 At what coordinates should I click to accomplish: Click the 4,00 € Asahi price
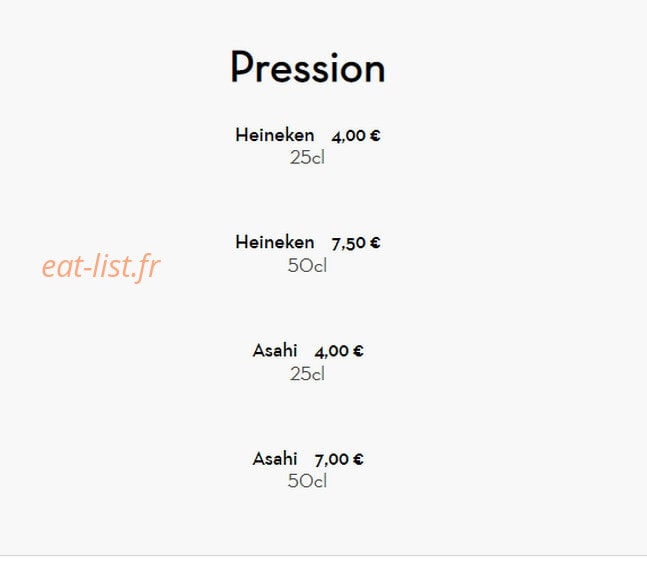coord(339,352)
